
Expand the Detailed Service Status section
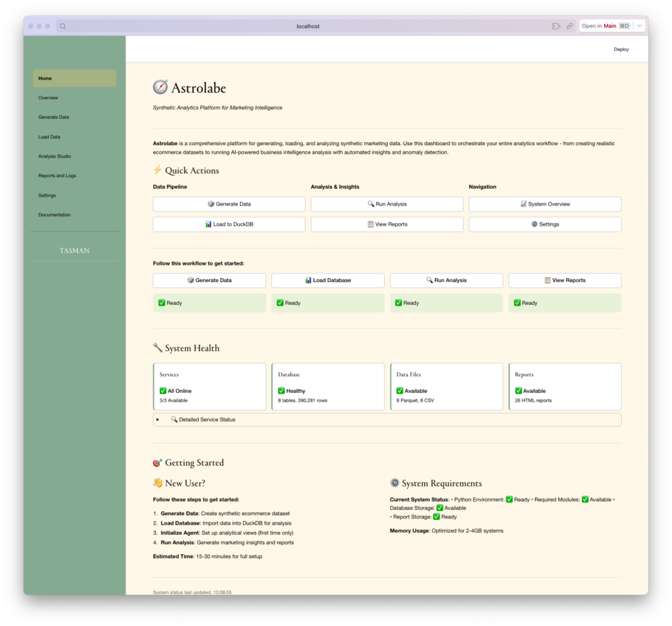[x=159, y=419]
